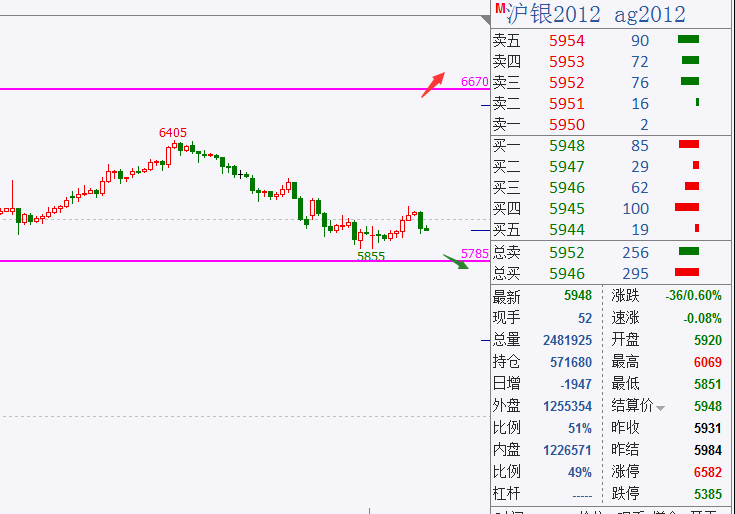Select the contract code ag2012
The width and height of the screenshot is (735, 514).
(650, 15)
